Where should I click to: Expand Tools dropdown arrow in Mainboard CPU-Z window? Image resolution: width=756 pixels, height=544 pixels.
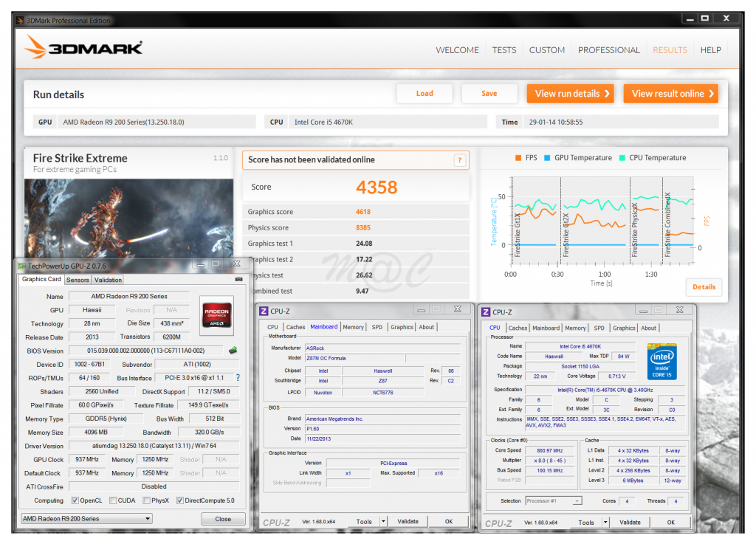click(x=383, y=521)
